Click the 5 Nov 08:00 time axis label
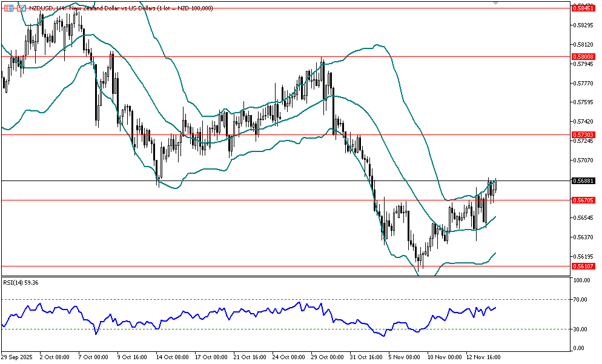Image resolution: width=602 pixels, height=364 pixels. point(404,357)
